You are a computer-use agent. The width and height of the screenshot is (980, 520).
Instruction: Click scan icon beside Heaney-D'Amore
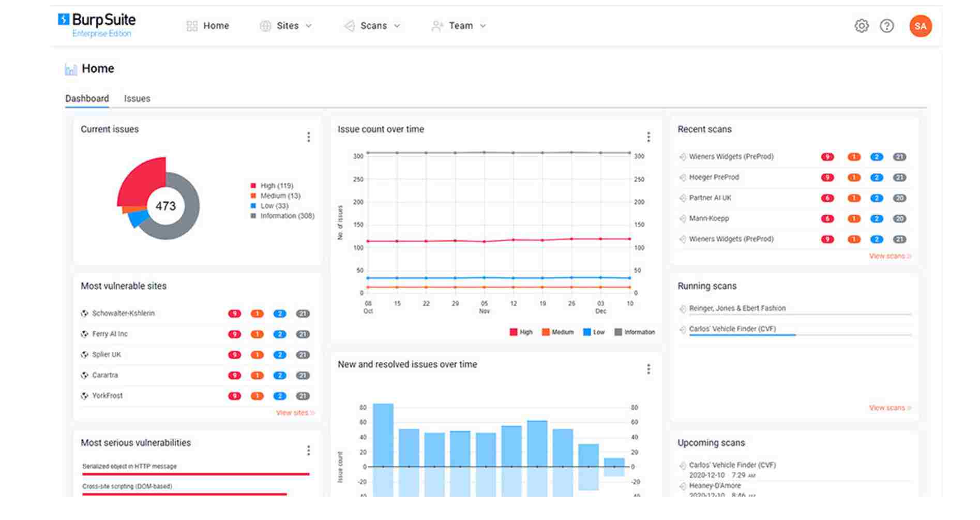click(x=683, y=486)
